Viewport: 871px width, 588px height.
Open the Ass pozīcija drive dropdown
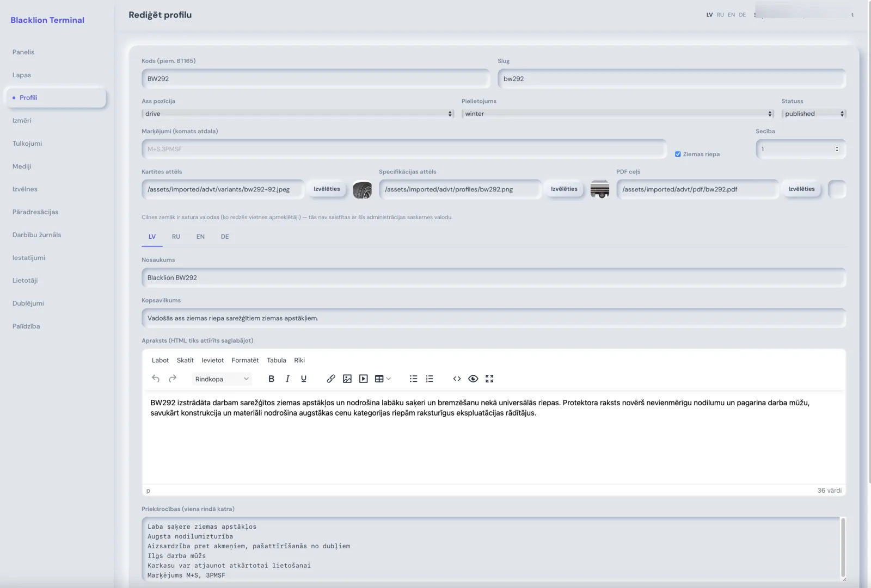(298, 114)
